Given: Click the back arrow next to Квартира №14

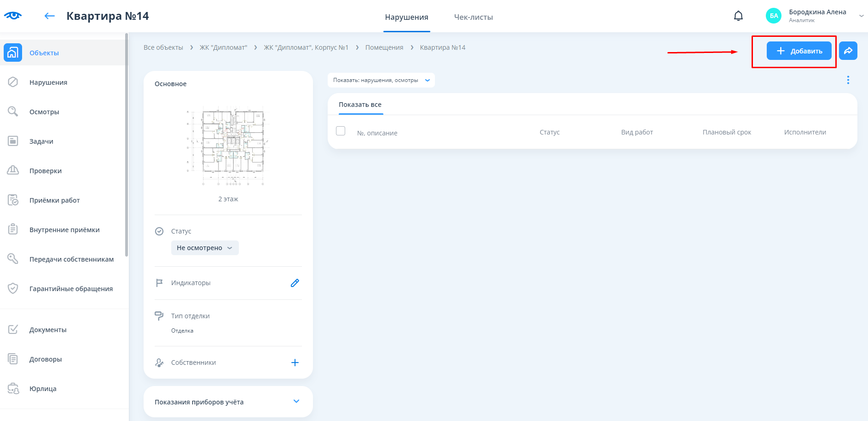Looking at the screenshot, I should pyautogui.click(x=49, y=16).
